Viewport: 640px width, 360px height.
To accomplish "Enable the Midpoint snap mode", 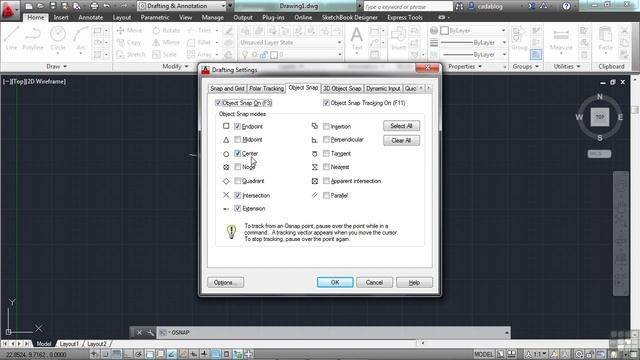I will (238, 140).
